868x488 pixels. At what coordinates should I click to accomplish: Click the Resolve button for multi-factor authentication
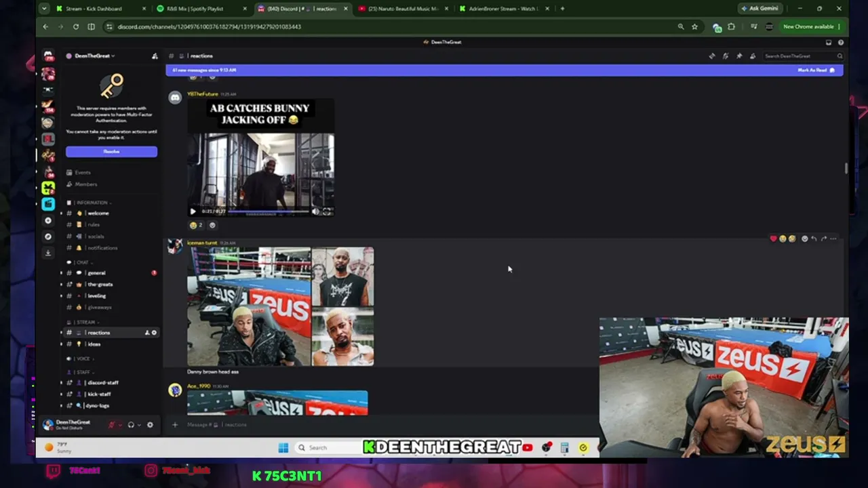[x=111, y=151]
